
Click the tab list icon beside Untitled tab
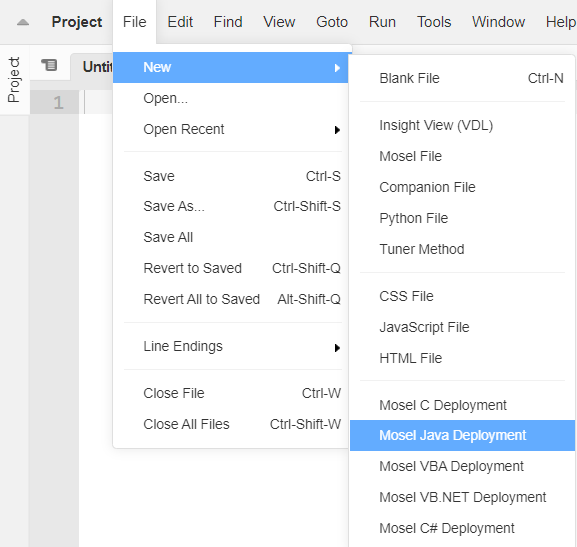click(49, 66)
